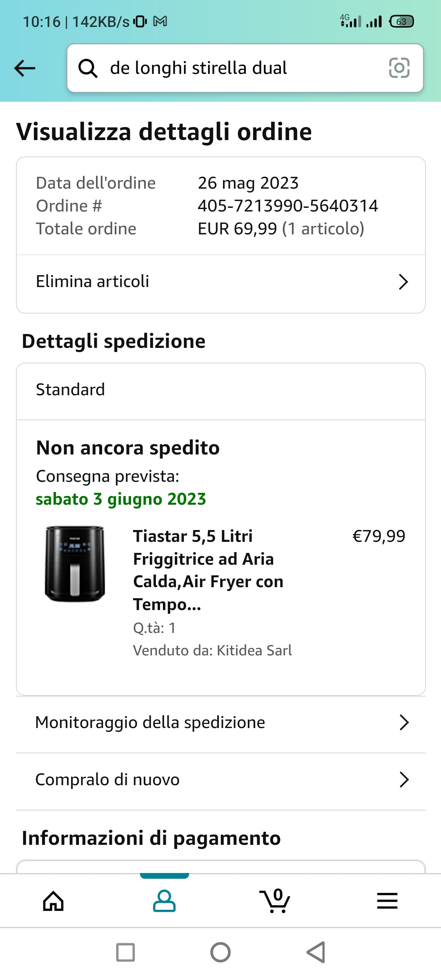Tap Compralo di nuovo link
Image resolution: width=441 pixels, height=980 pixels.
tap(107, 780)
